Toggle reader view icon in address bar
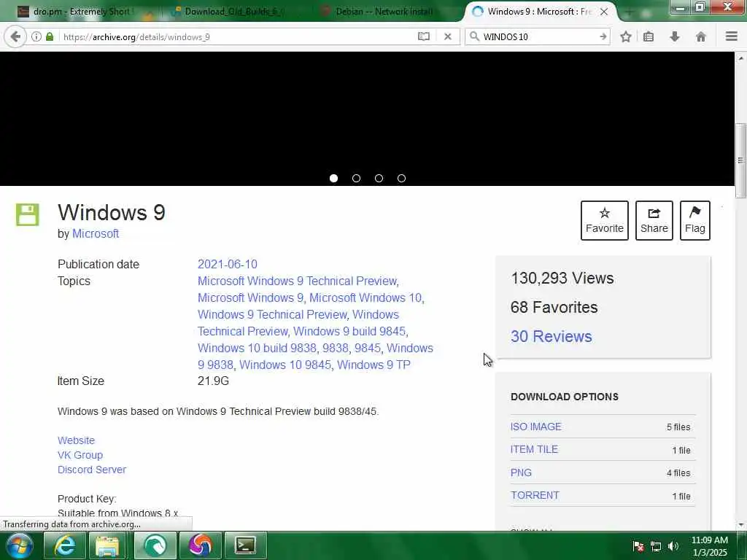747x560 pixels. [424, 36]
